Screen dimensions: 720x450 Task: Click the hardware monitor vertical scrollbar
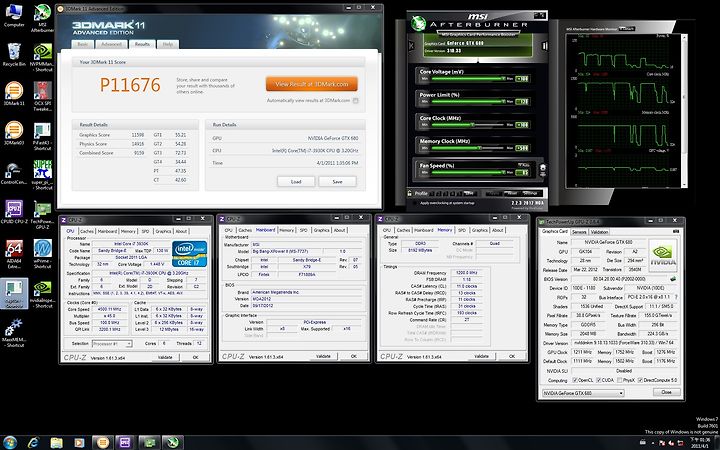click(x=684, y=110)
